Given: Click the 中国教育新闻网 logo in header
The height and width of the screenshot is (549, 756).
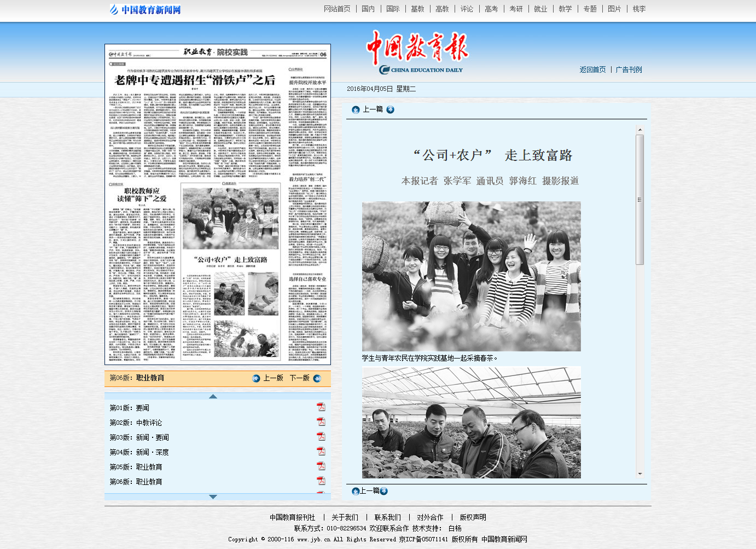Looking at the screenshot, I should pyautogui.click(x=146, y=9).
